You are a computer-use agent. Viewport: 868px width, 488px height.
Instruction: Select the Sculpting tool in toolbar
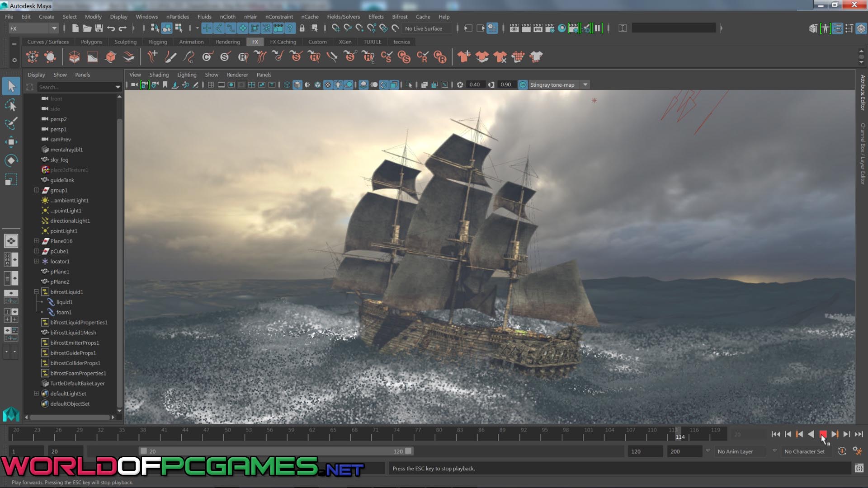125,42
